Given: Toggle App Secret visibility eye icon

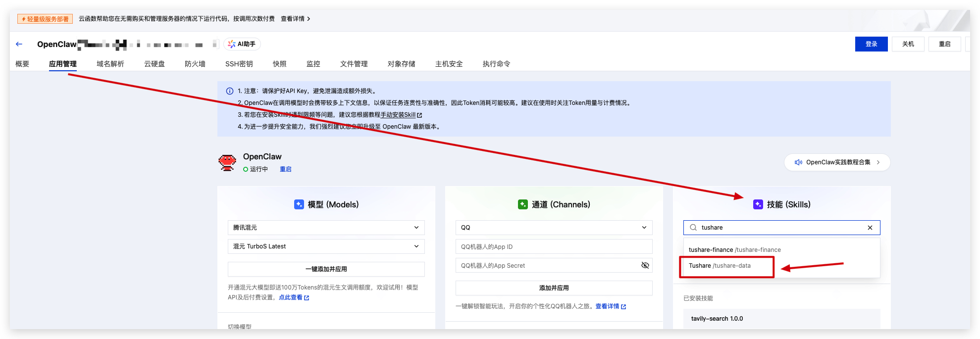Looking at the screenshot, I should coord(645,266).
